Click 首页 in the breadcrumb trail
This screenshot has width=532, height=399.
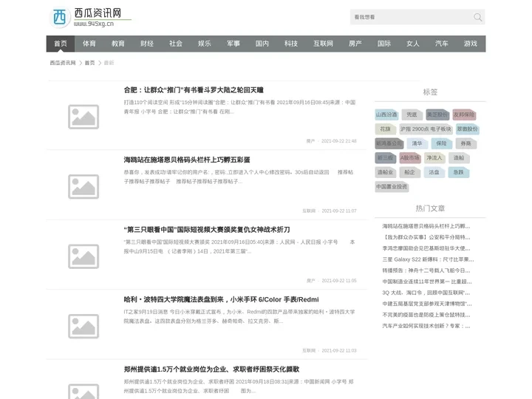pyautogui.click(x=89, y=63)
